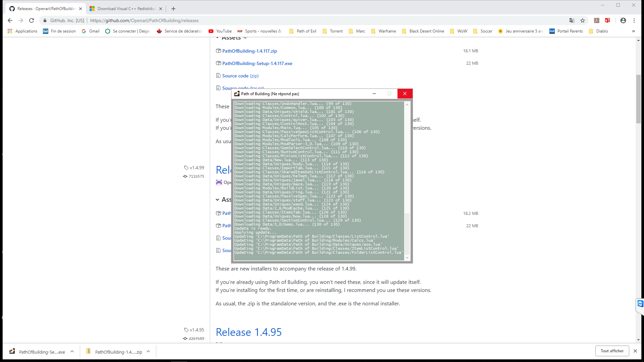Expand the PathOfBuilding-Se....exe download options chevron
This screenshot has height=362, width=644.
tap(72, 352)
